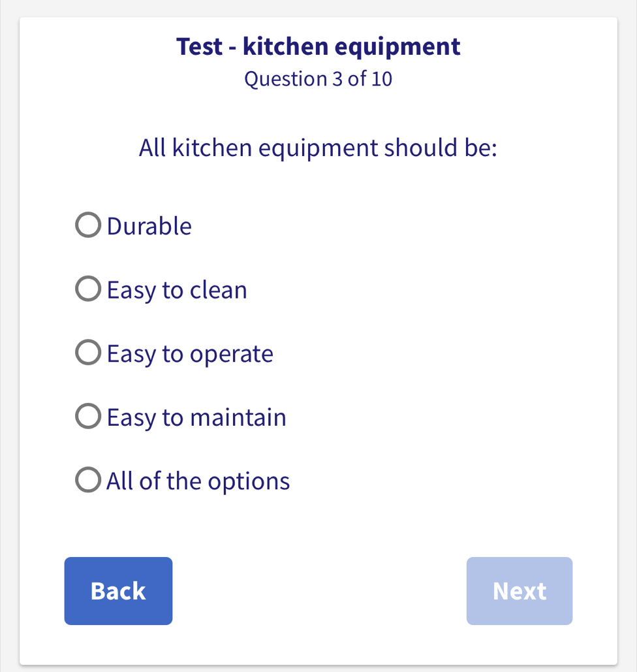Select the "All of the options" answer
Viewport: 637px width, 672px height.
[x=87, y=479]
